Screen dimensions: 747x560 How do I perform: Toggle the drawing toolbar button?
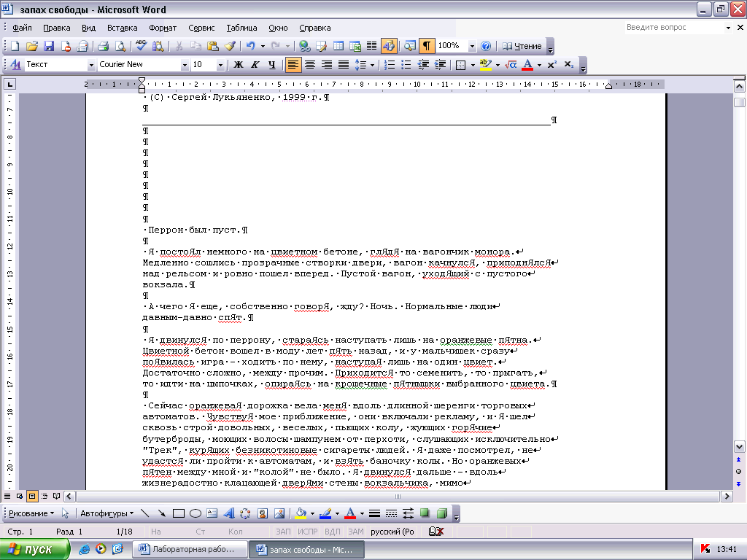tap(389, 46)
